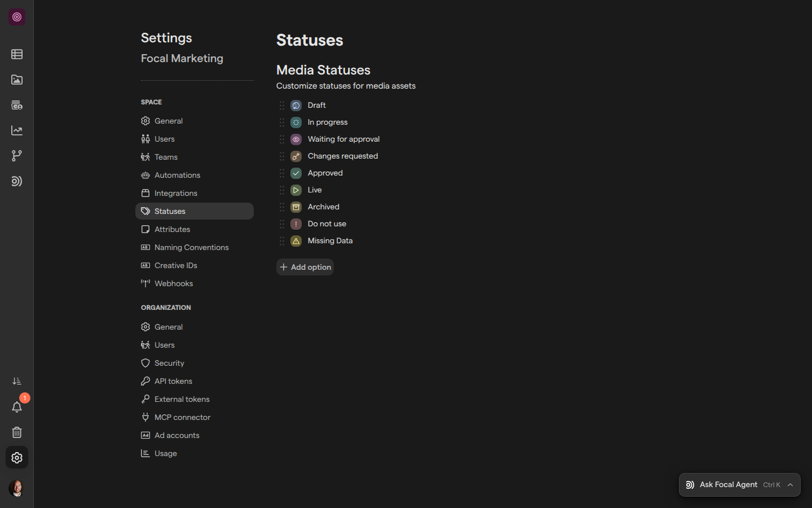This screenshot has width=812, height=508.
Task: Open the user avatar profile
Action: [x=17, y=488]
